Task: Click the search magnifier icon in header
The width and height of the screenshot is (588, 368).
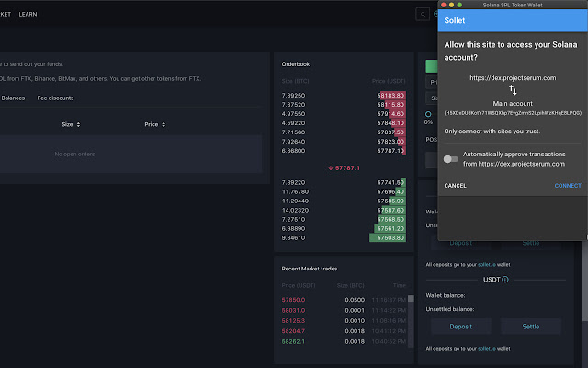Action: pos(423,14)
